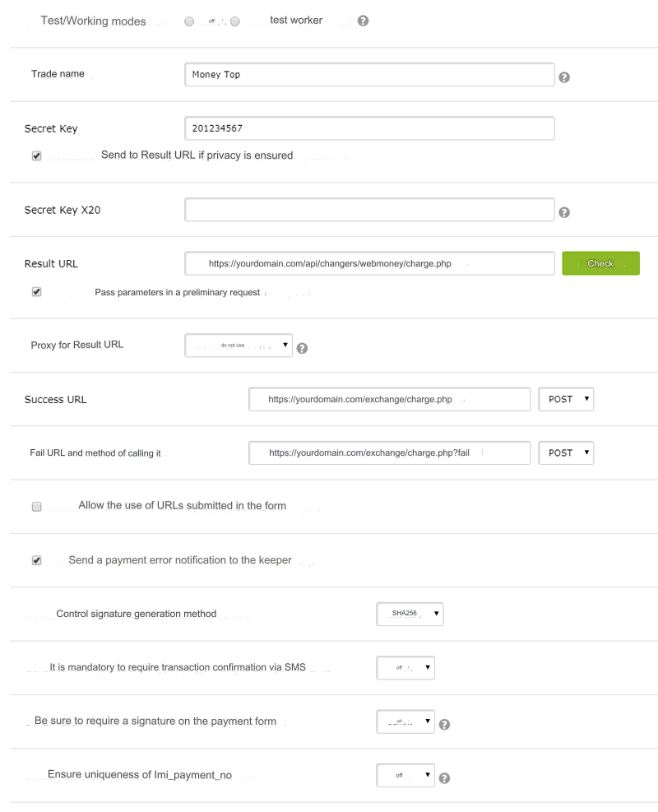
Task: Select the 'test worker' radio button
Action: (235, 21)
